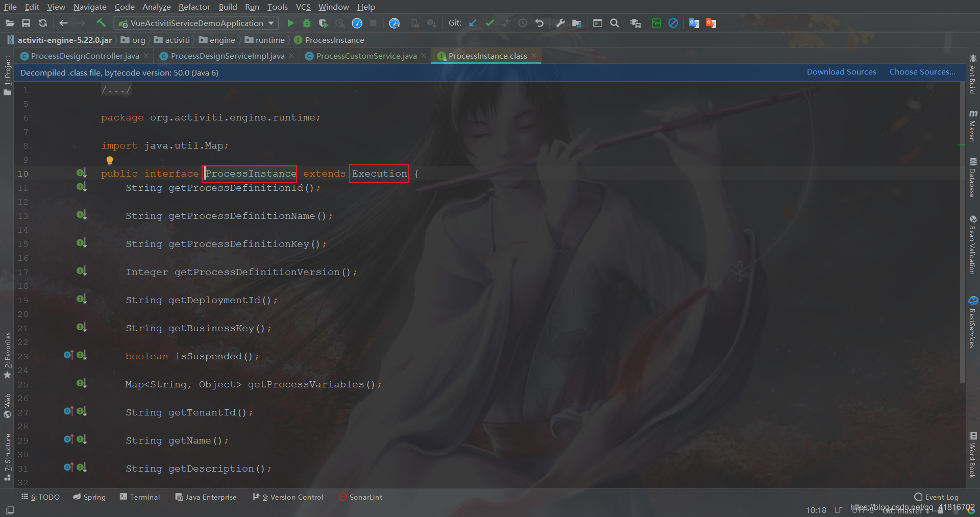Open the 1: Project tool window
Image resolution: width=980 pixels, height=517 pixels.
(7, 75)
